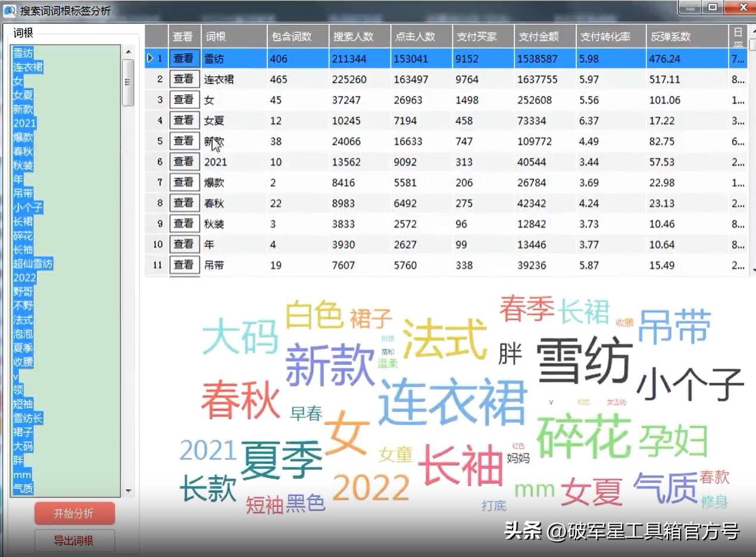Click 查看 button for 吊带 row
This screenshot has width=756, height=557.
click(x=183, y=265)
